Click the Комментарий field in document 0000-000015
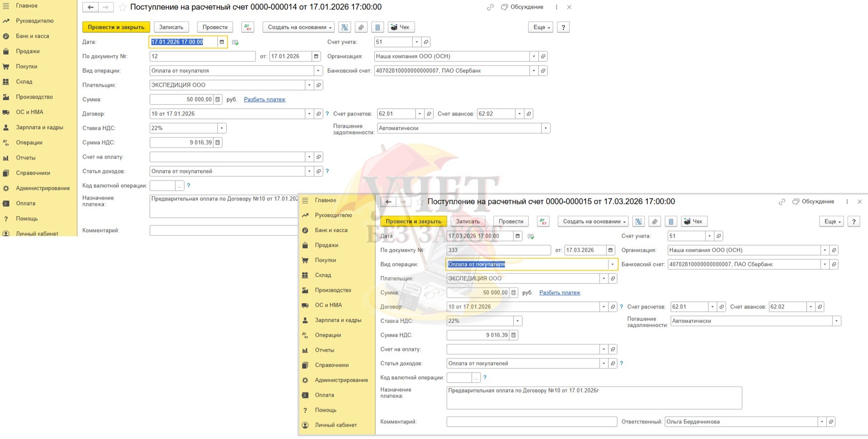 [x=531, y=422]
